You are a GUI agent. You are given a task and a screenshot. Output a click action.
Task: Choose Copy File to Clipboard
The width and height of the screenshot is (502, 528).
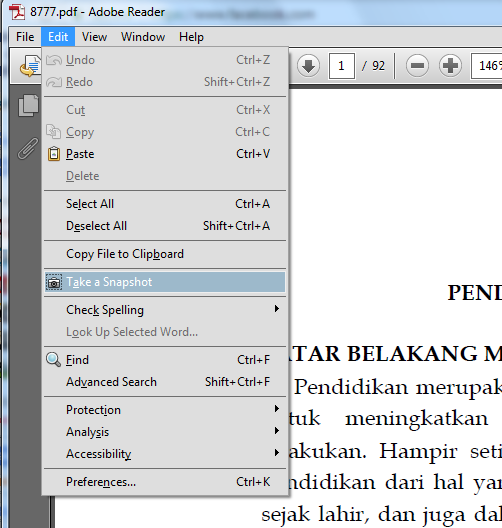click(165, 254)
